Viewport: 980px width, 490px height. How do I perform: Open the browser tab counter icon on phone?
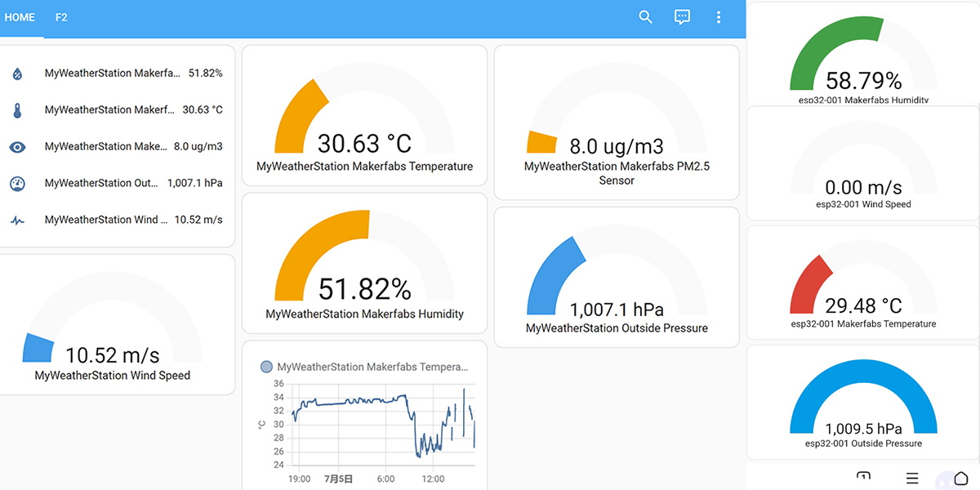coord(863,477)
